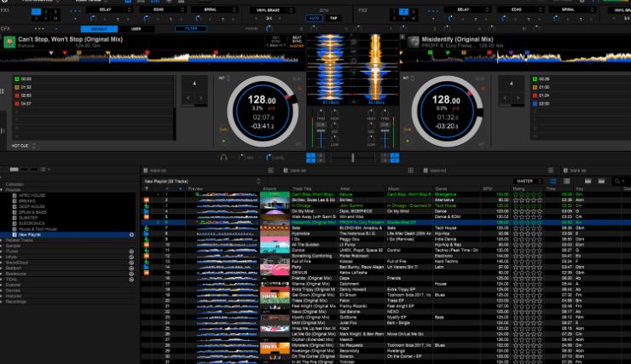Toggle FX2 deck 2 assign button

403,12
